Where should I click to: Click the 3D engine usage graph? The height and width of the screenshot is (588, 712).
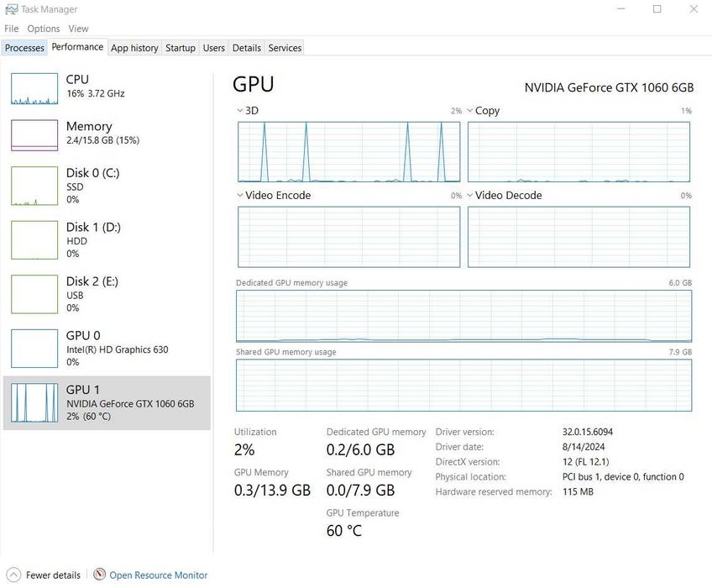click(348, 152)
